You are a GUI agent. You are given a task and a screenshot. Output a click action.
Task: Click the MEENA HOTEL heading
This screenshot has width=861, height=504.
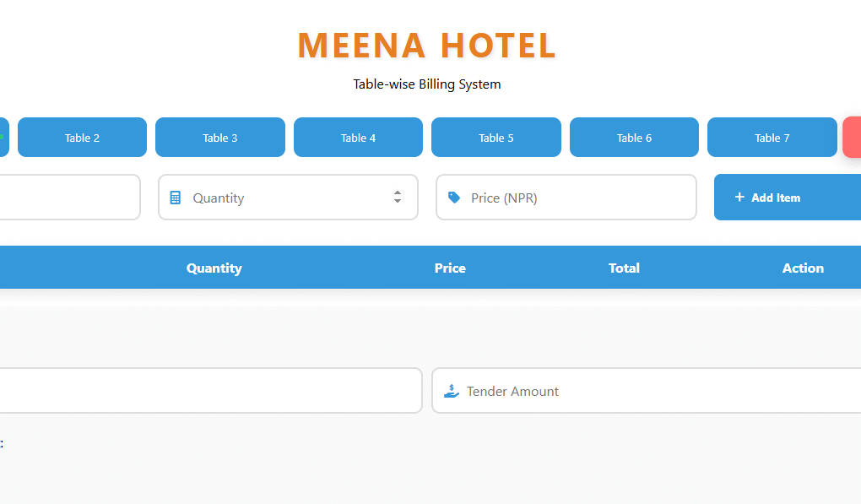pyautogui.click(x=427, y=46)
